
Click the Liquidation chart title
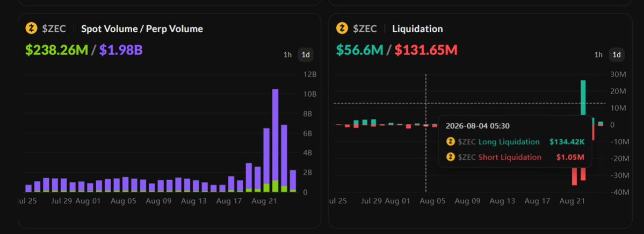click(417, 29)
